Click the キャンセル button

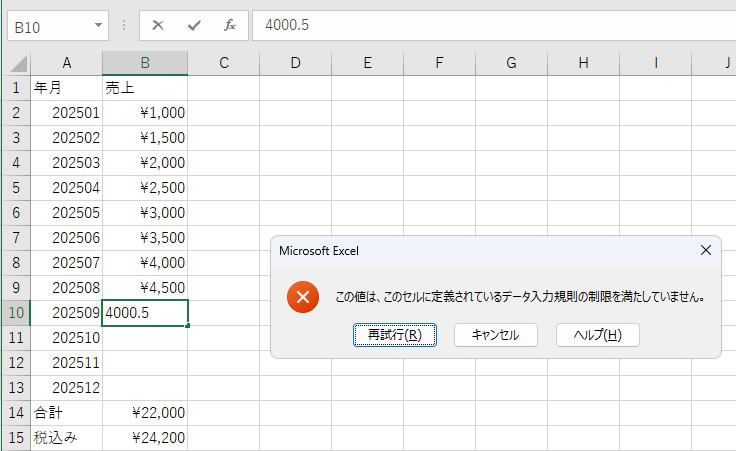click(x=496, y=335)
